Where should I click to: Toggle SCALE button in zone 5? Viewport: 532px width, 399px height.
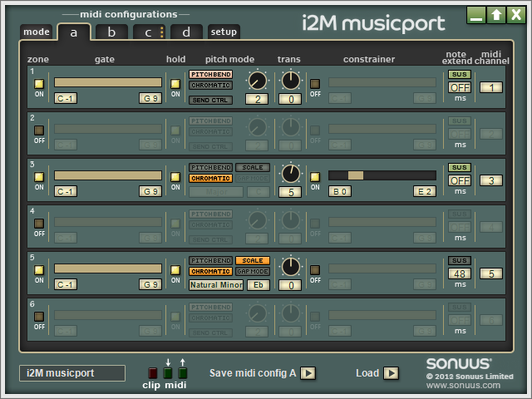coord(253,260)
